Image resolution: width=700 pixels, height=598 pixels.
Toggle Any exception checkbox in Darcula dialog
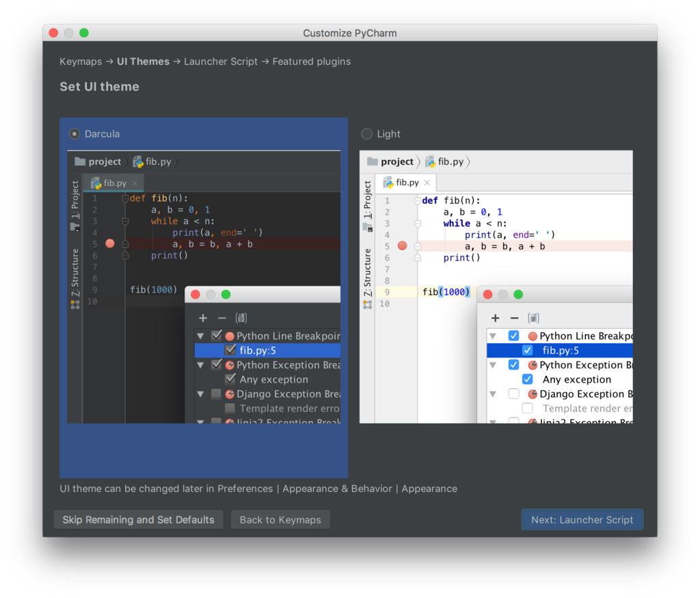[230, 379]
